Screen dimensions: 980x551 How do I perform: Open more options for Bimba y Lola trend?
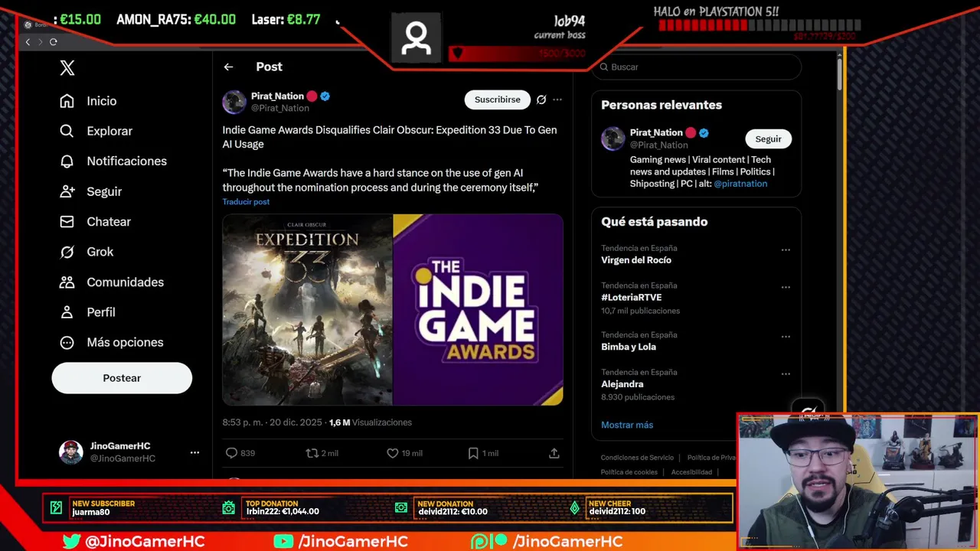(786, 337)
